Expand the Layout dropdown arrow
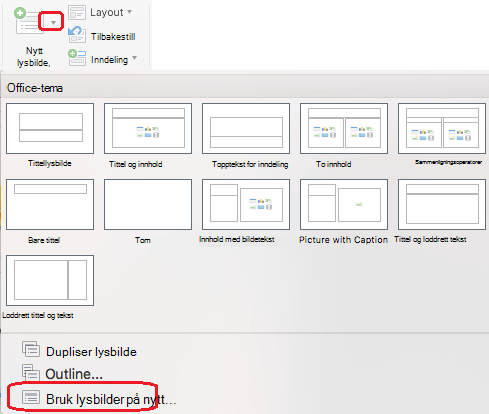 coord(130,12)
